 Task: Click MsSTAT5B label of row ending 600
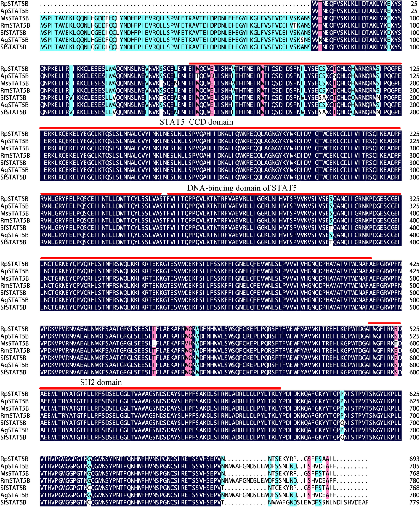(15, 344)
